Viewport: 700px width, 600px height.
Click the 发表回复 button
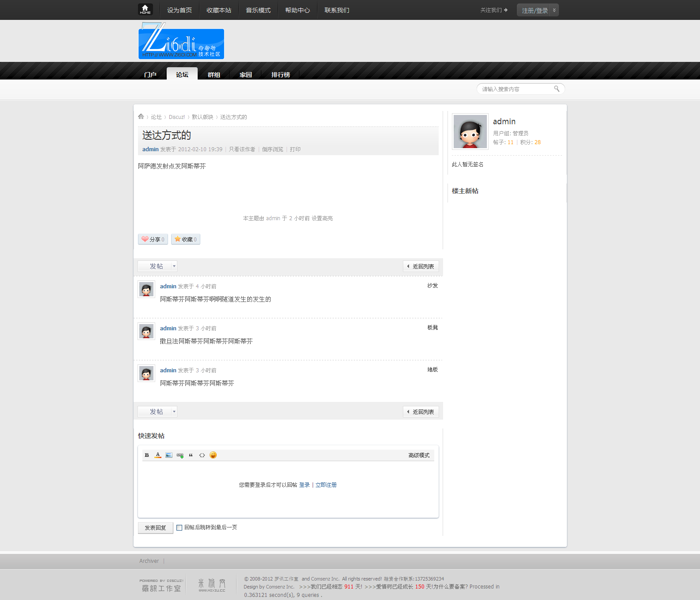pyautogui.click(x=156, y=528)
